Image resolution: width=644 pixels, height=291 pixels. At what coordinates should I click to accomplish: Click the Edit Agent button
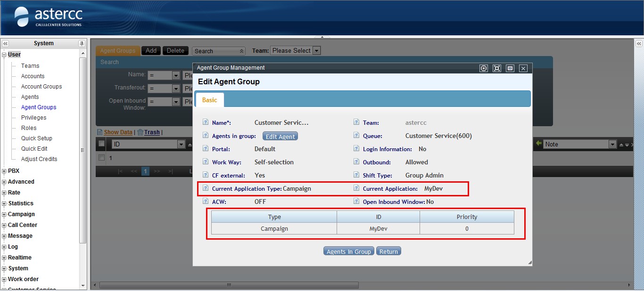tap(280, 136)
